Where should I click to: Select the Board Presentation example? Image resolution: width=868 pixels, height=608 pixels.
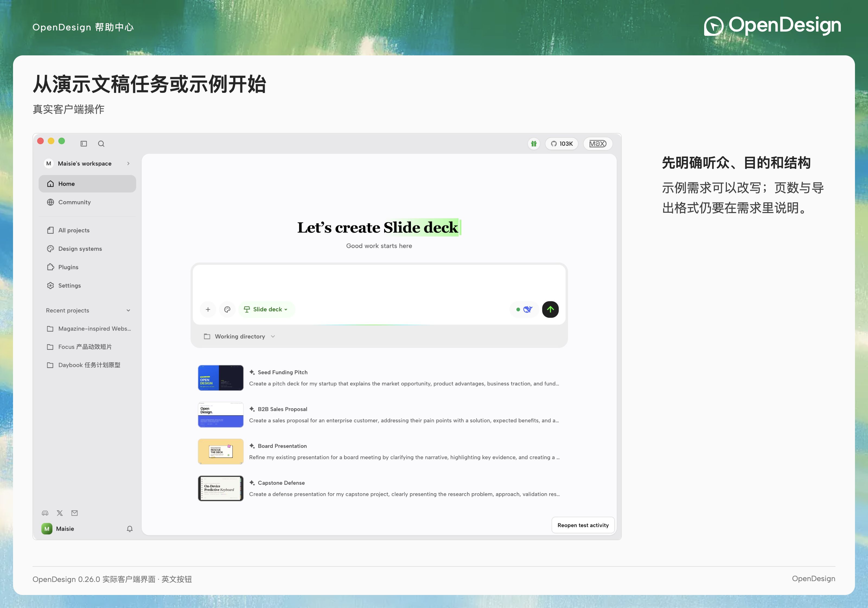click(x=379, y=451)
